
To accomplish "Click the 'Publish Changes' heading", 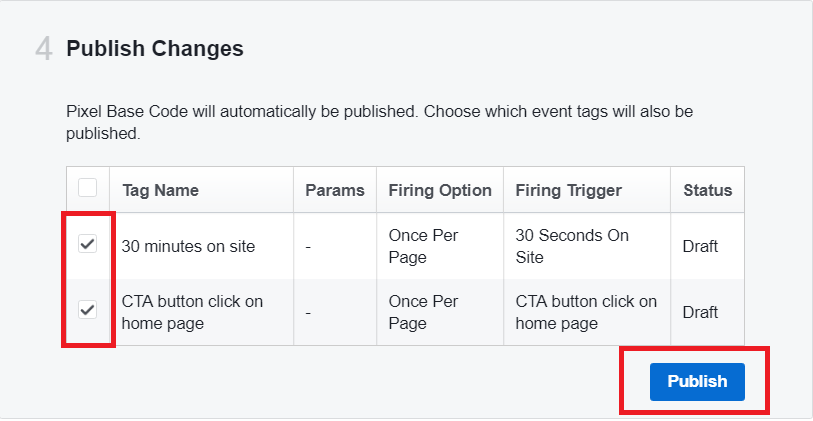I will (x=155, y=49).
